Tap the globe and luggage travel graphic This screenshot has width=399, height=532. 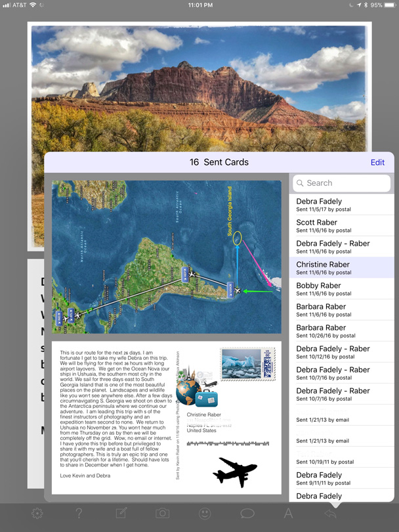tap(197, 386)
